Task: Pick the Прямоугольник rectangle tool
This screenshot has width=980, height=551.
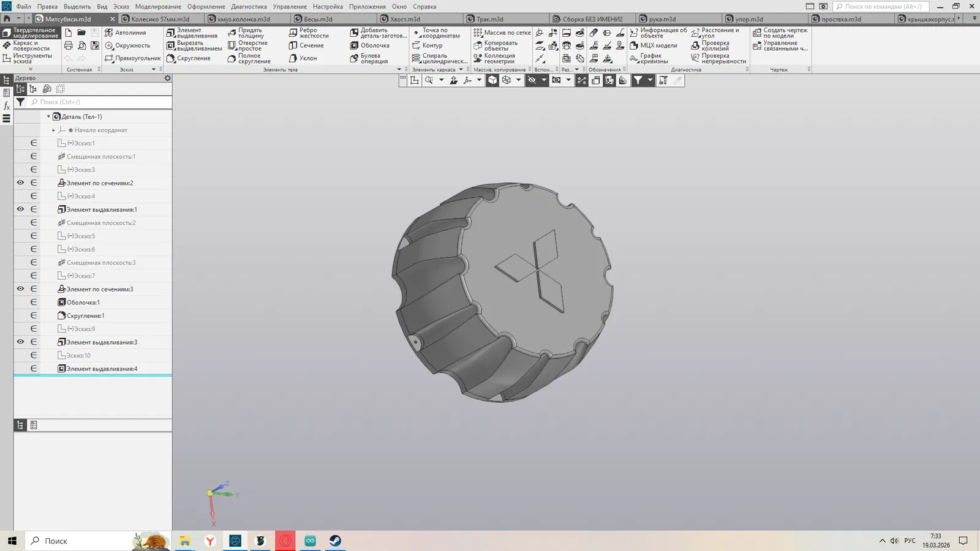Action: [132, 58]
